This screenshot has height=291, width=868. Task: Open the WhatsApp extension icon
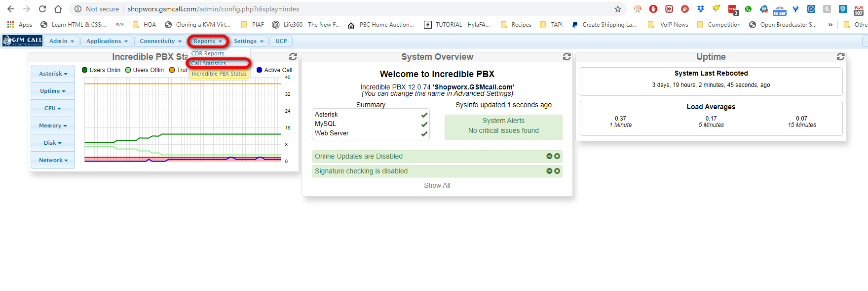click(749, 9)
